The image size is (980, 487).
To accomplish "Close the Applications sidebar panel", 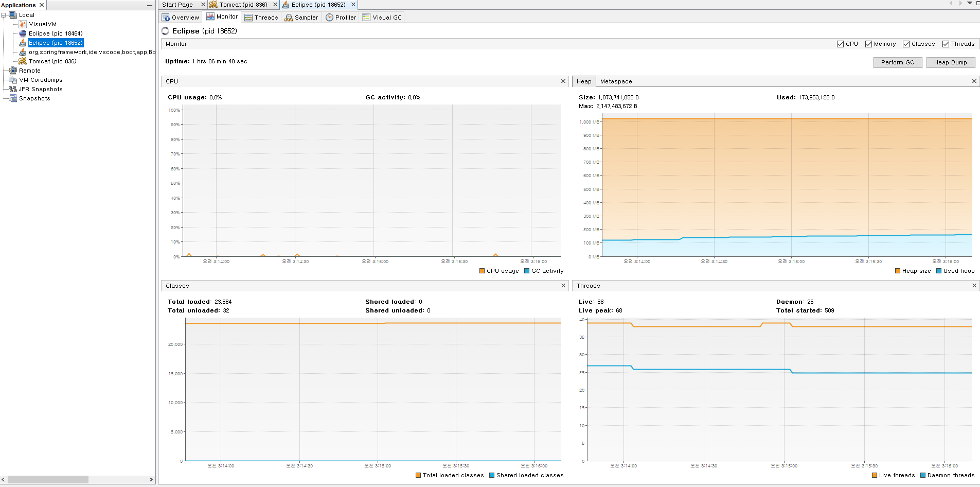I will [42, 5].
